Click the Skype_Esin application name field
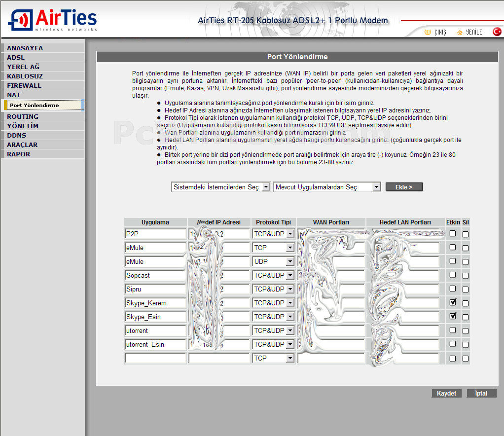 click(155, 317)
